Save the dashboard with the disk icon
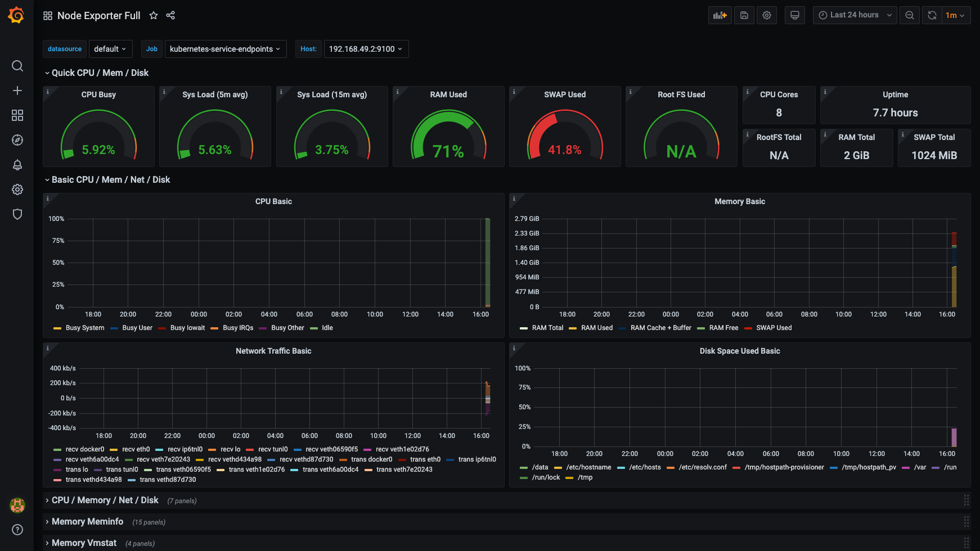 coord(744,15)
